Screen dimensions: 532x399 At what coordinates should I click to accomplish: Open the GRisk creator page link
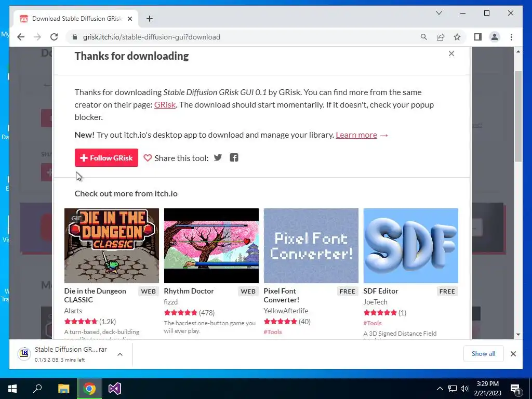coord(165,105)
